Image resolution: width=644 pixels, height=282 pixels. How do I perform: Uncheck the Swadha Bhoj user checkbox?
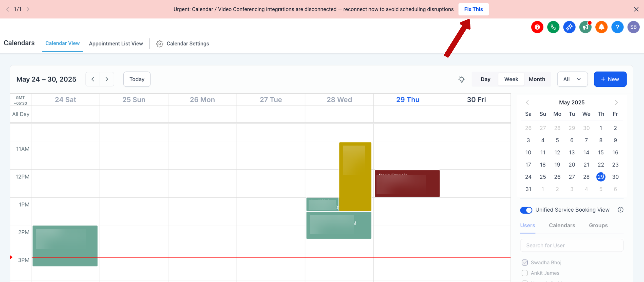525,263
